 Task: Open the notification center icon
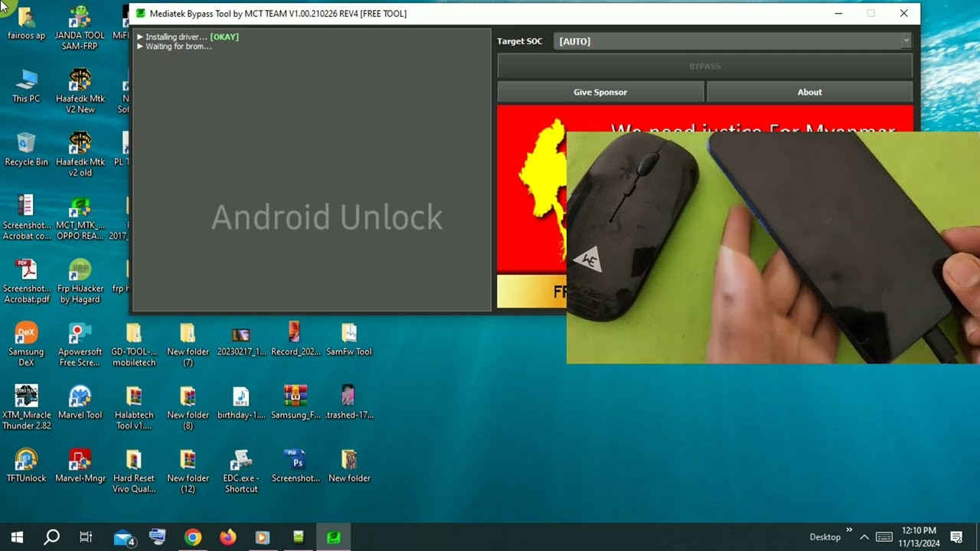coord(956,537)
